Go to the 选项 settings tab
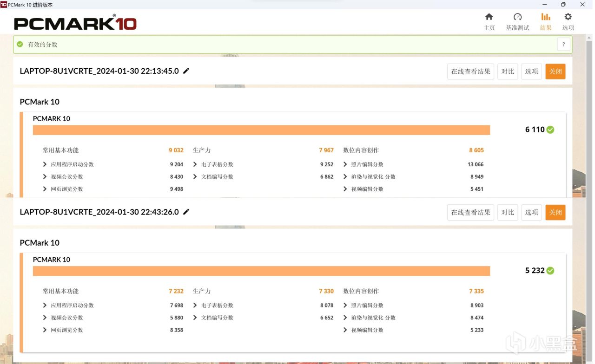The image size is (595, 364). 568,22
